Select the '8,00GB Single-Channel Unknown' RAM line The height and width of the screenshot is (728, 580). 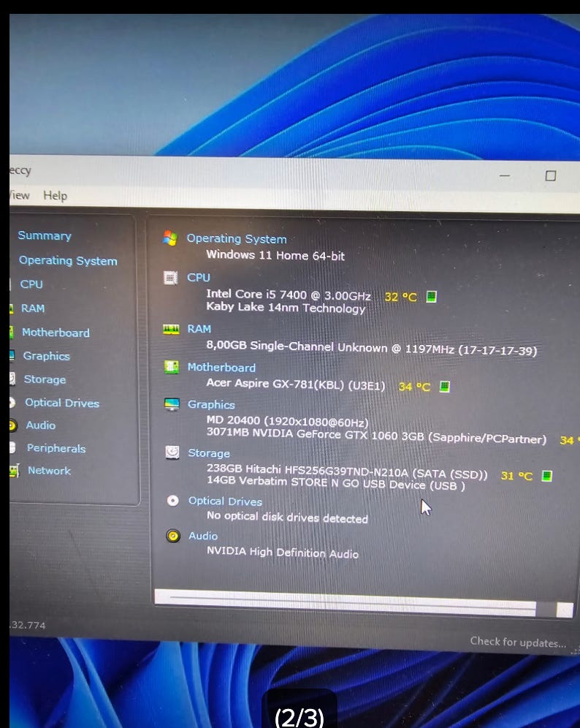pos(372,347)
